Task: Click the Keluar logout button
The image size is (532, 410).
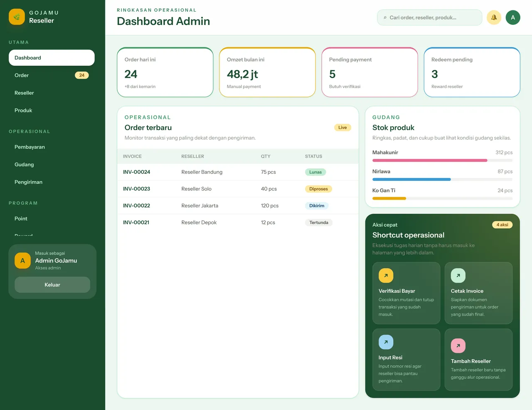Action: [52, 285]
